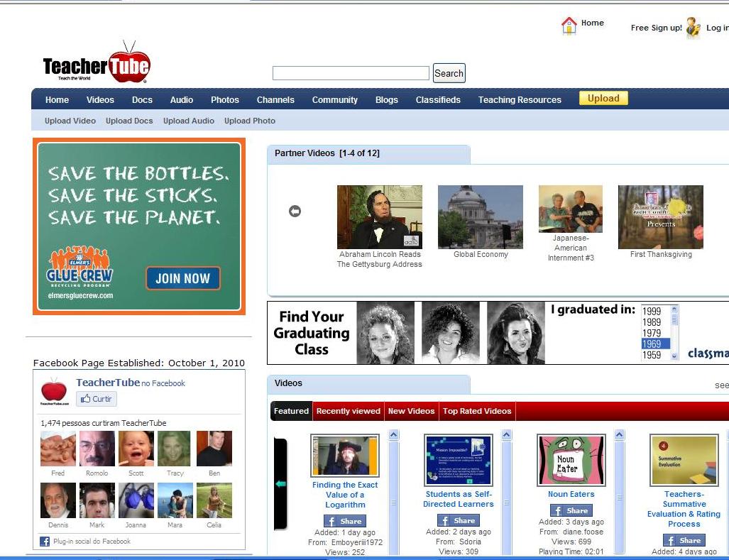Share Teachers-Summative Evaluation video on Facebook
This screenshot has height=560, width=729.
pos(684,540)
